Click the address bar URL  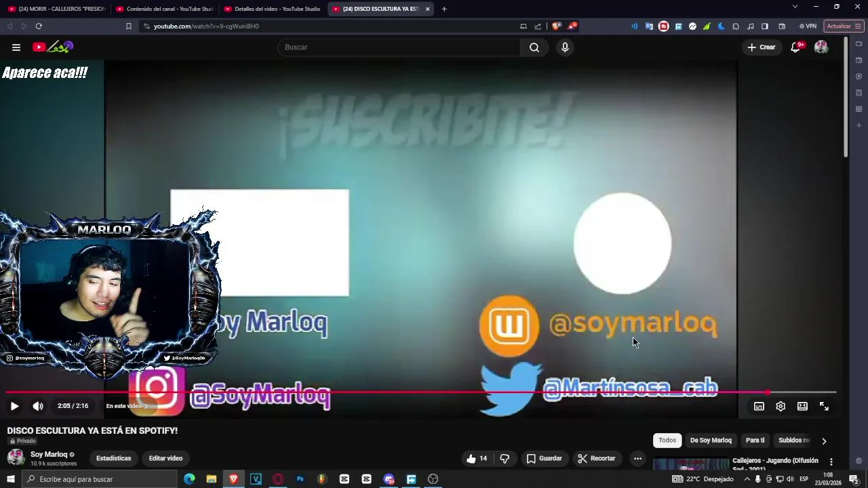pyautogui.click(x=206, y=26)
